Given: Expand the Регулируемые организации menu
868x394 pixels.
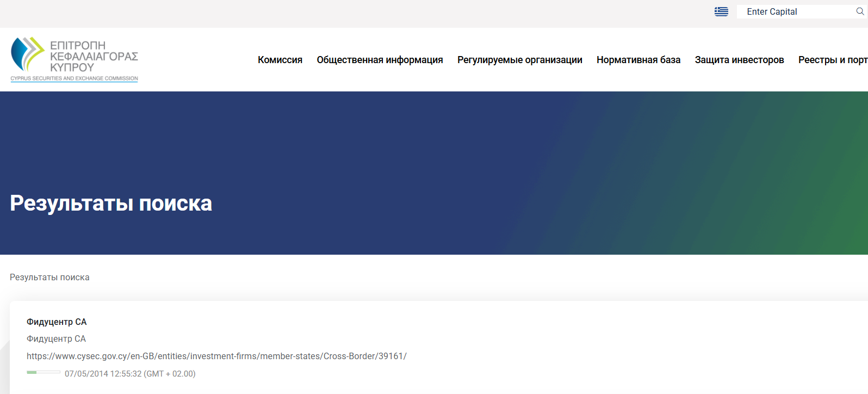Looking at the screenshot, I should click(x=519, y=60).
